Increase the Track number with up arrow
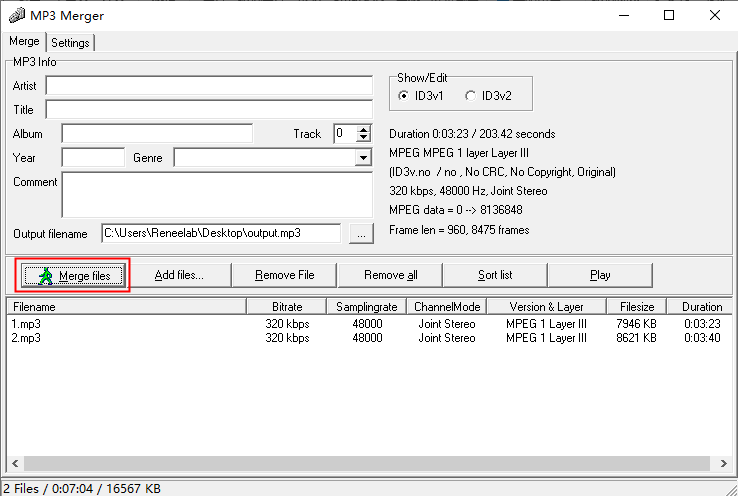738x496 pixels. point(363,129)
